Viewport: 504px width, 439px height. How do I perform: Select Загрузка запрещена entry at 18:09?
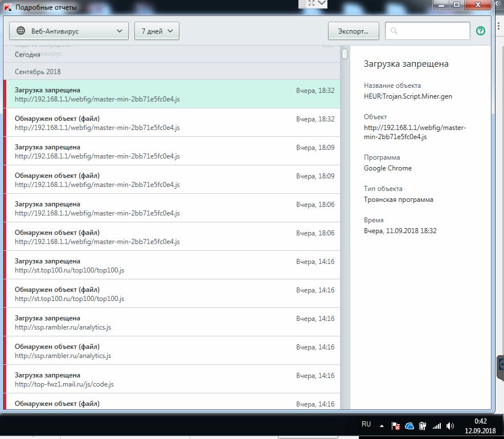click(173, 151)
